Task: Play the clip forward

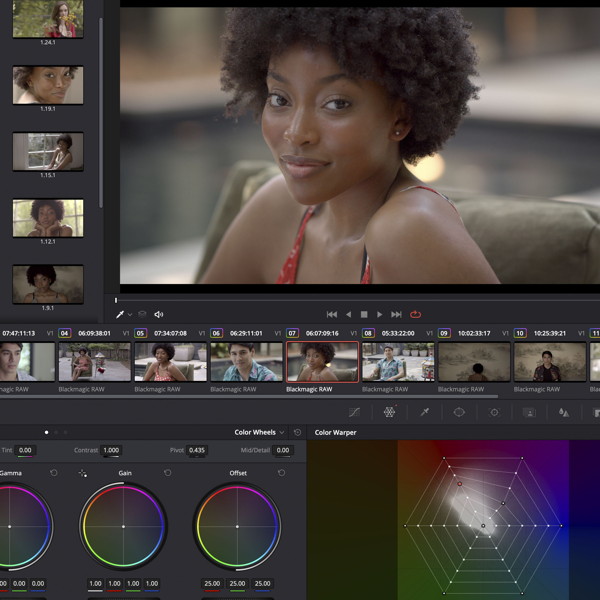Action: (x=380, y=315)
